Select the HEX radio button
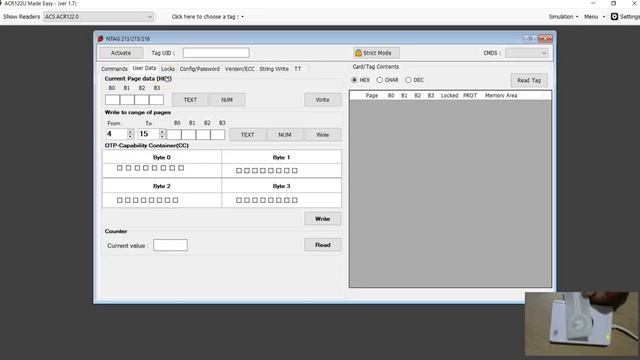640x360 pixels. 354,80
